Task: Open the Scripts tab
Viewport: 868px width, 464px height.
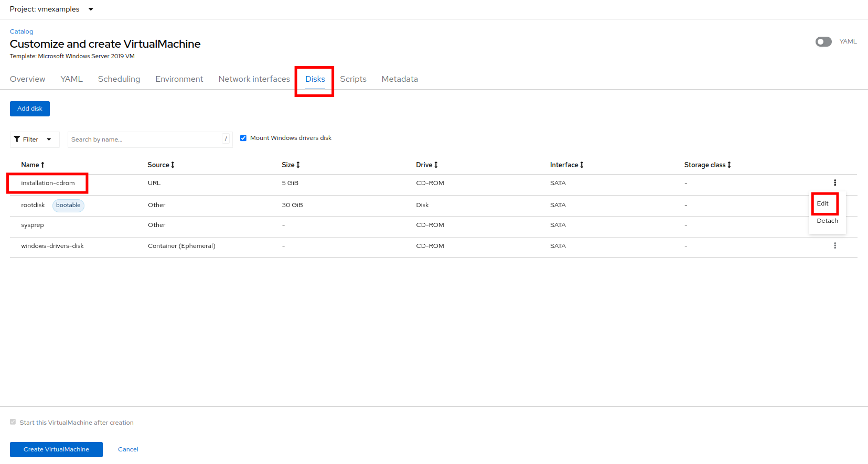Action: [x=353, y=79]
